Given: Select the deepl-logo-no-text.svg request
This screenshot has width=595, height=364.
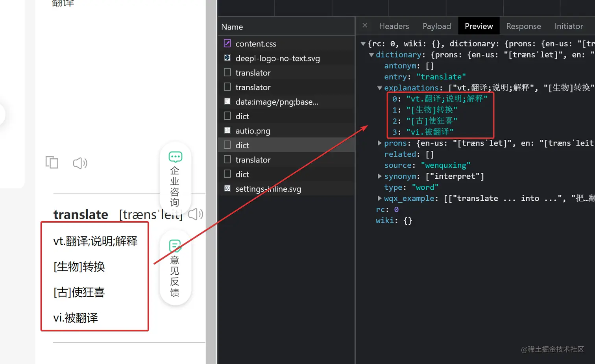Looking at the screenshot, I should pyautogui.click(x=286, y=58).
